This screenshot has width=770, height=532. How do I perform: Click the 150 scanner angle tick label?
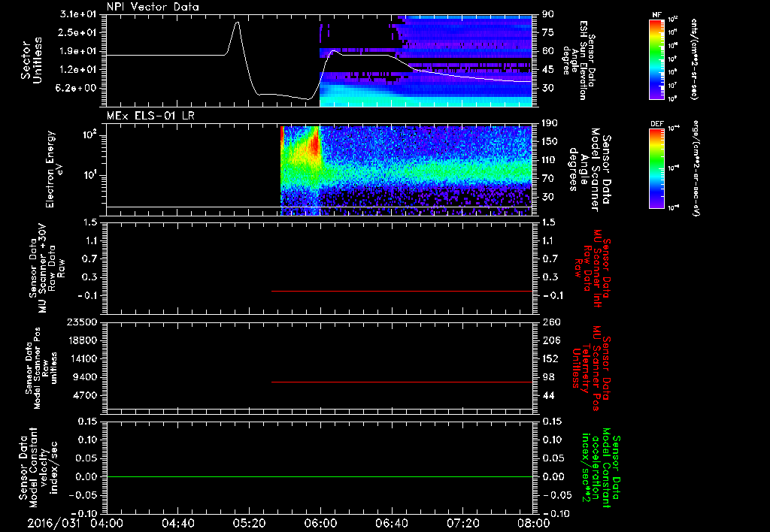click(x=551, y=141)
